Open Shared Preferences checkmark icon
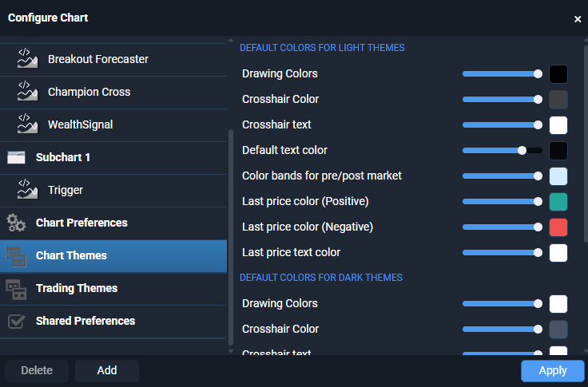The height and width of the screenshot is (387, 588). point(17,321)
